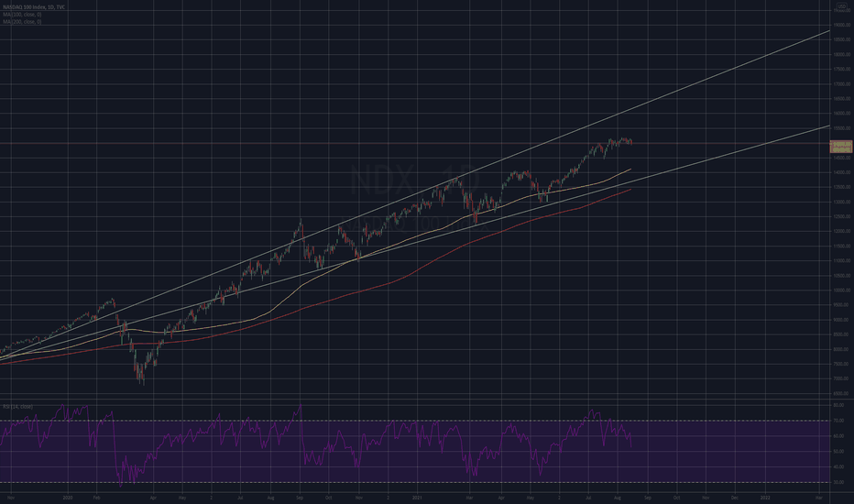Image resolution: width=854 pixels, height=504 pixels.
Task: Select the MA (100, close, 0) indicator legend
Action: 22,15
